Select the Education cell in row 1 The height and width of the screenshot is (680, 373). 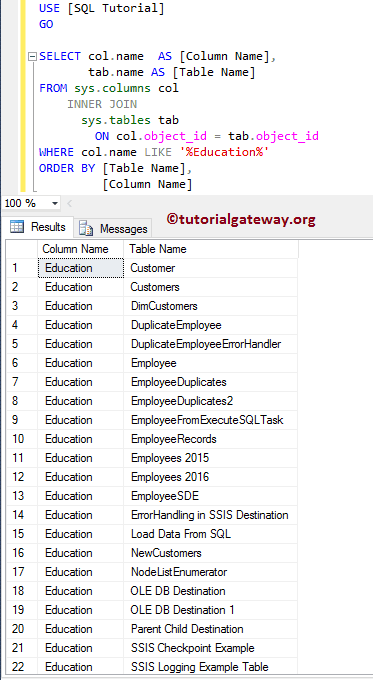tap(81, 268)
